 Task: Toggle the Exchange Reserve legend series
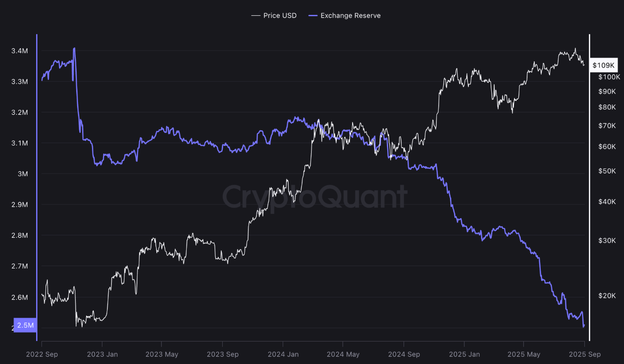[350, 16]
